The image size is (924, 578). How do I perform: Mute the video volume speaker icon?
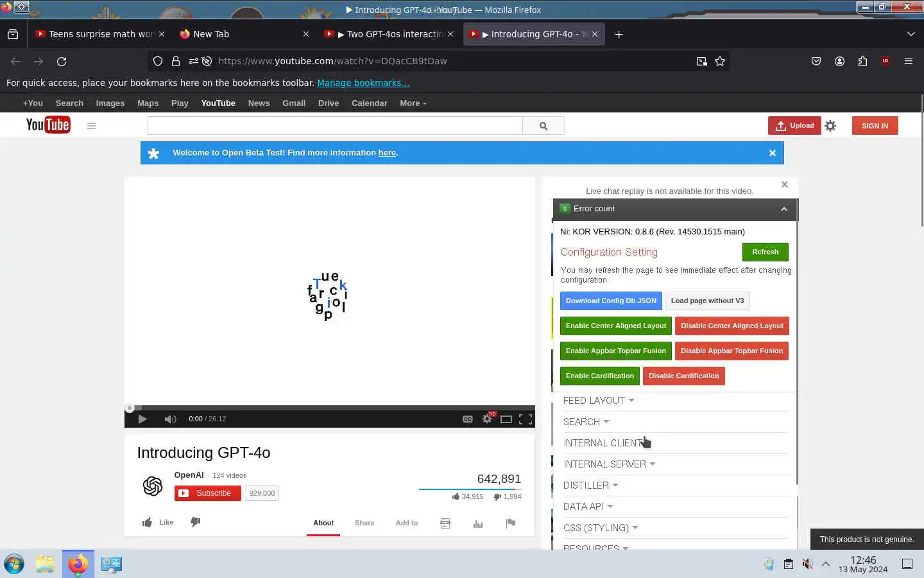pos(170,419)
